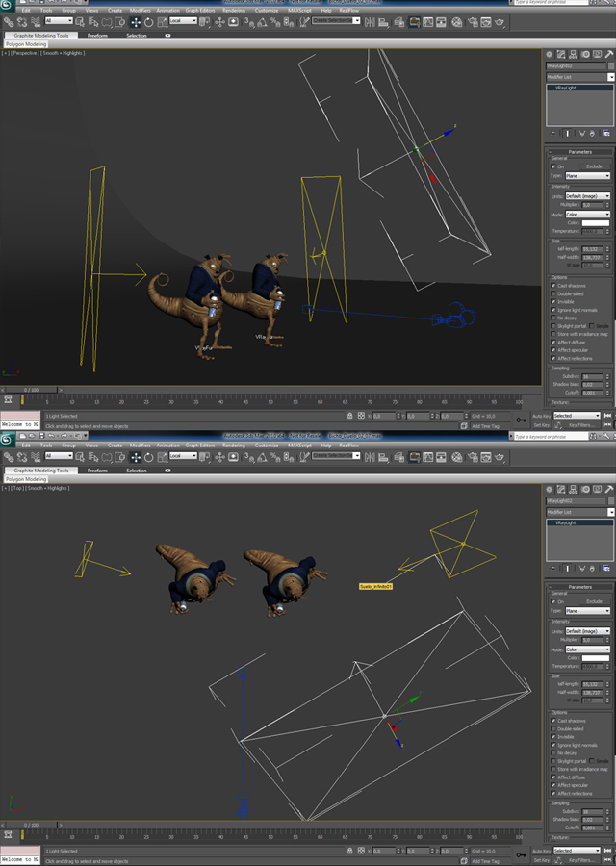Click the white Color swatch in lower window
Image resolution: width=616 pixels, height=866 pixels.
[596, 658]
